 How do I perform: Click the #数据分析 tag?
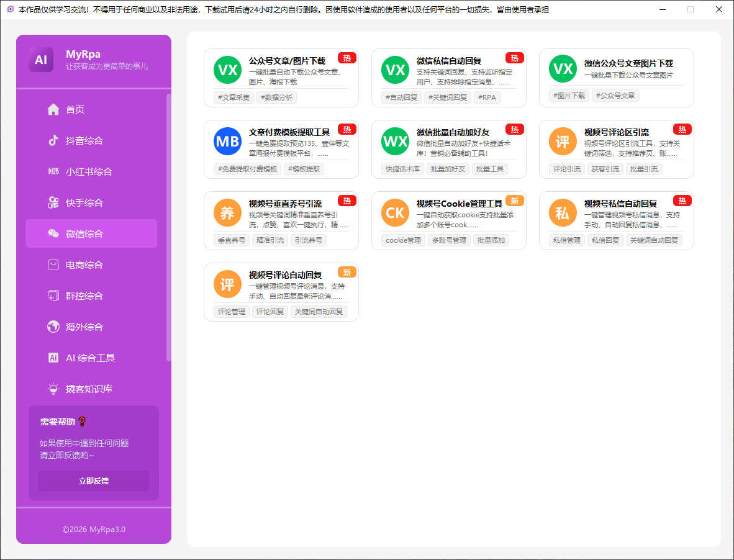click(277, 97)
